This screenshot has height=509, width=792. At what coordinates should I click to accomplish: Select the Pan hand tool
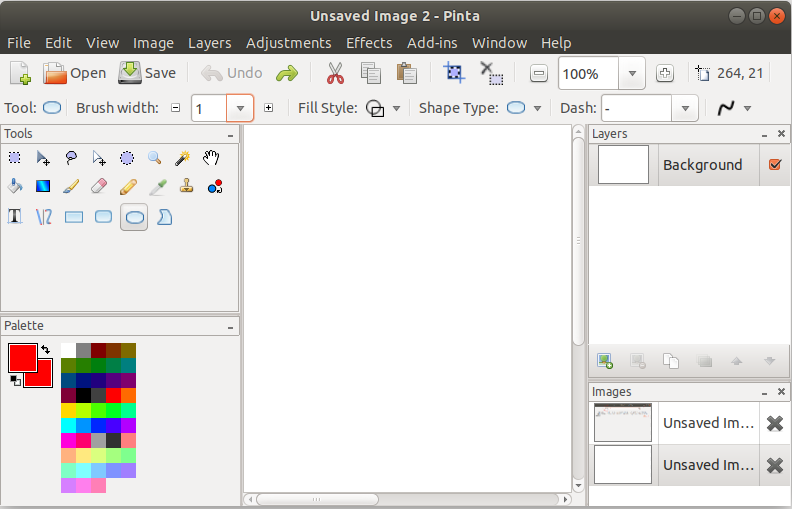211,158
